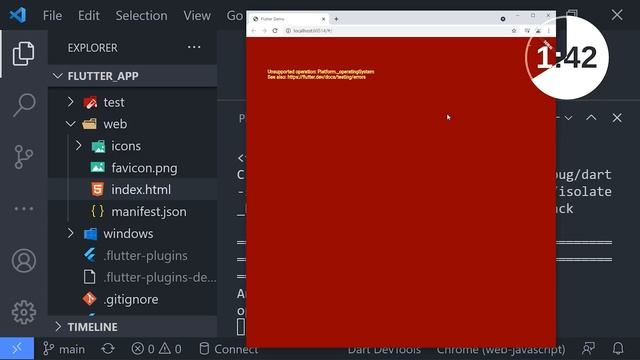The image size is (640, 360).
Task: Open the Edit menu
Action: point(89,16)
